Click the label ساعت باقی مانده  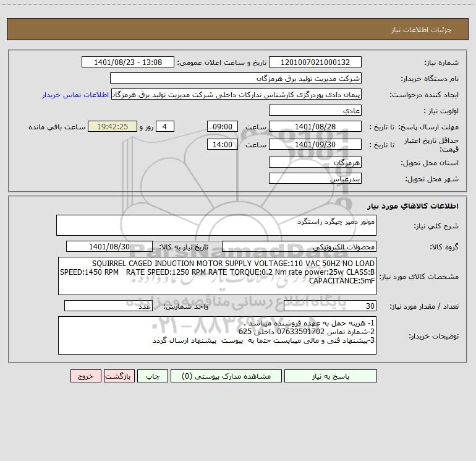click(57, 127)
